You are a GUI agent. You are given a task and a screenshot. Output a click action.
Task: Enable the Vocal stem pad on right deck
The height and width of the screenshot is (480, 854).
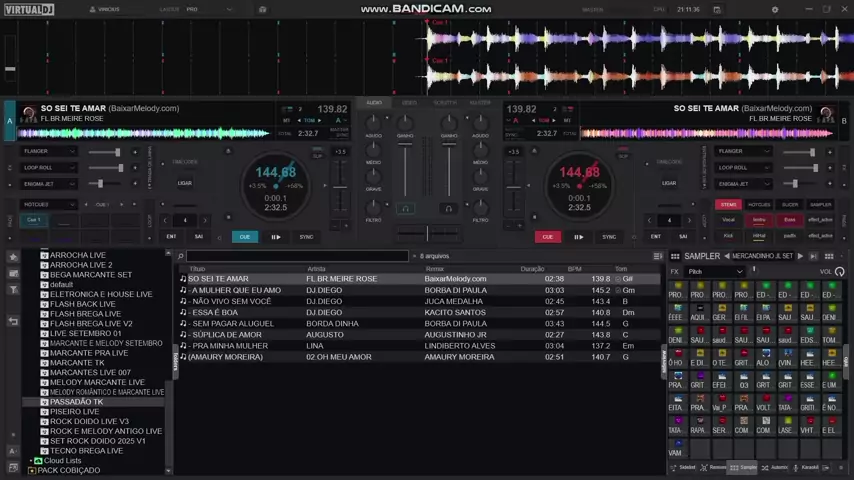pyautogui.click(x=729, y=220)
